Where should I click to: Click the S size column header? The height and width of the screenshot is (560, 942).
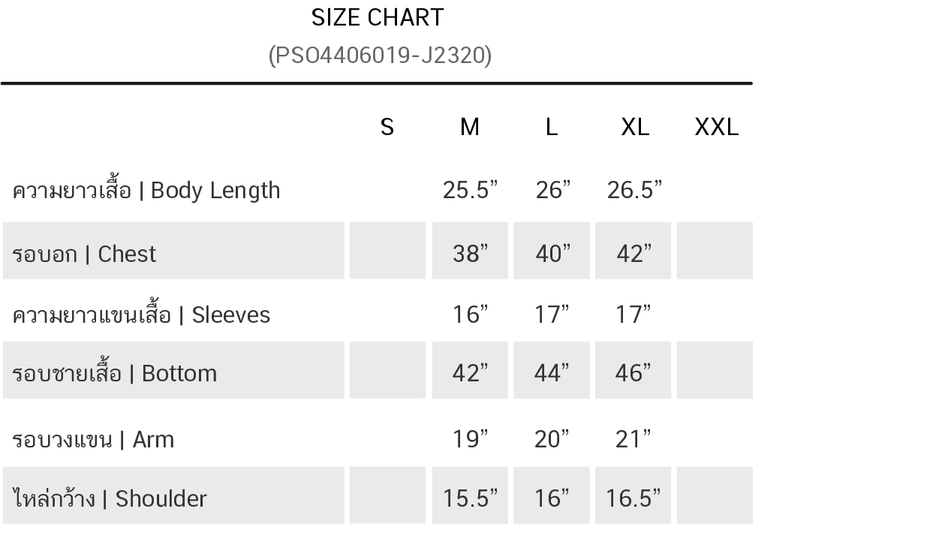pyautogui.click(x=387, y=128)
